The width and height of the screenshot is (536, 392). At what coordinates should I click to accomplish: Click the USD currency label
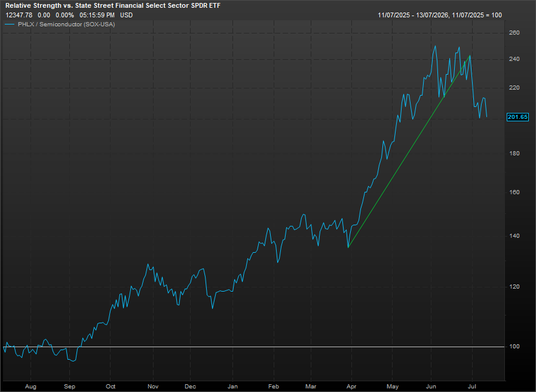point(127,16)
